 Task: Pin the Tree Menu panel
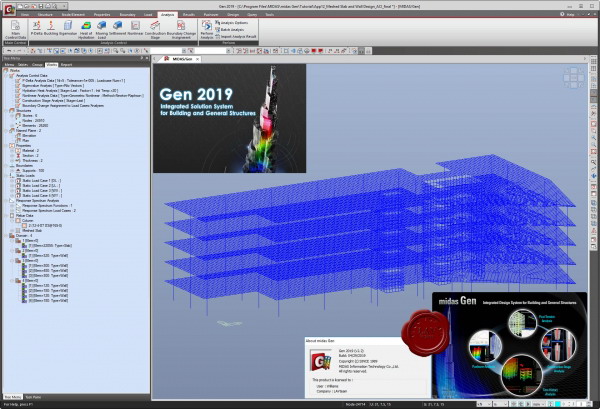coord(142,58)
